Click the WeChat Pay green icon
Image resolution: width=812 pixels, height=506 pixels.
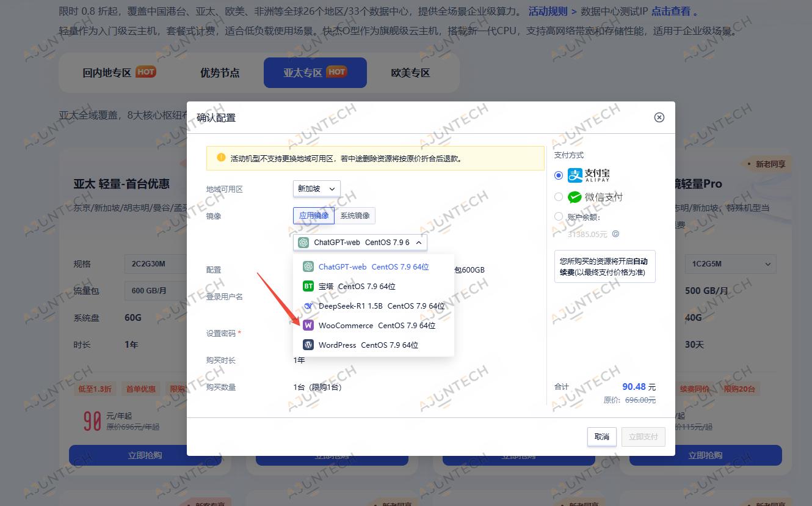[574, 197]
